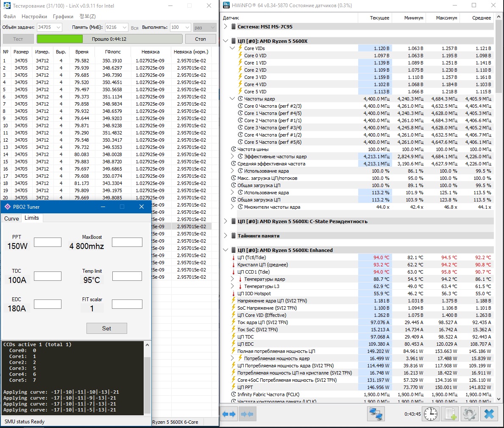
Task: Click TDC input field in PBO2 Tuner
Action: (47, 276)
